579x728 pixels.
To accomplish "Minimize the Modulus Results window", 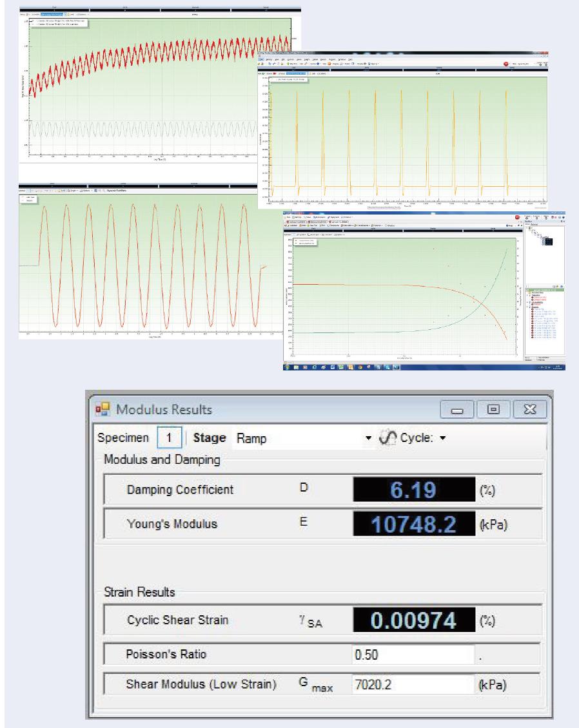I will [x=460, y=409].
